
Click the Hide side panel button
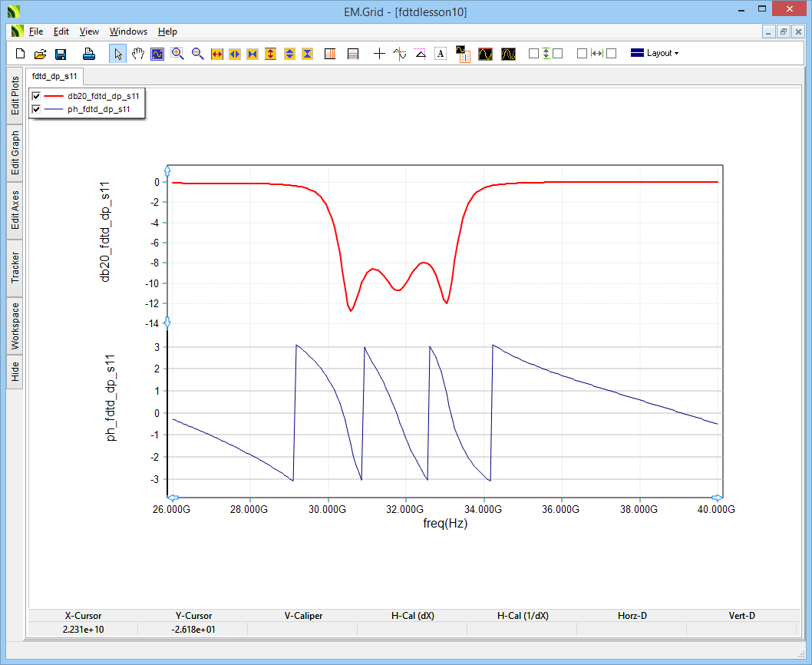pos(15,372)
